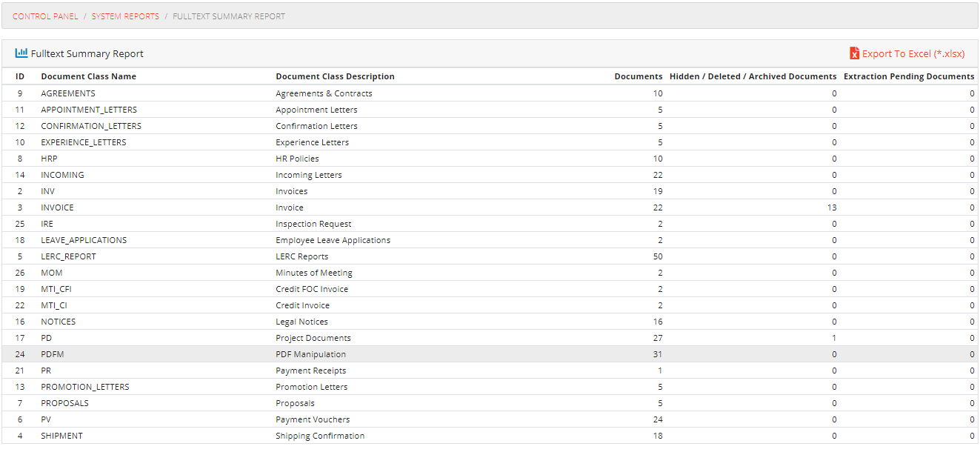This screenshot has width=980, height=455.
Task: Click the 13 hidden documents value for INVOICE
Action: (x=832, y=207)
